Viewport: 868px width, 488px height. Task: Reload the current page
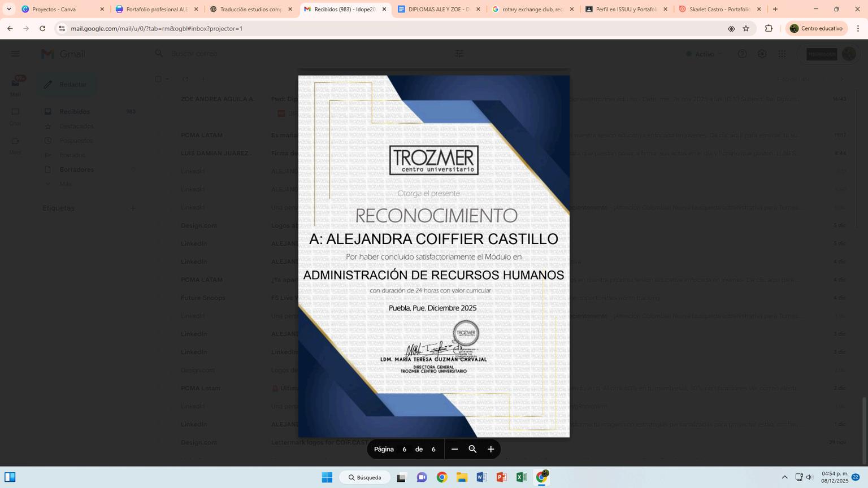click(x=42, y=28)
